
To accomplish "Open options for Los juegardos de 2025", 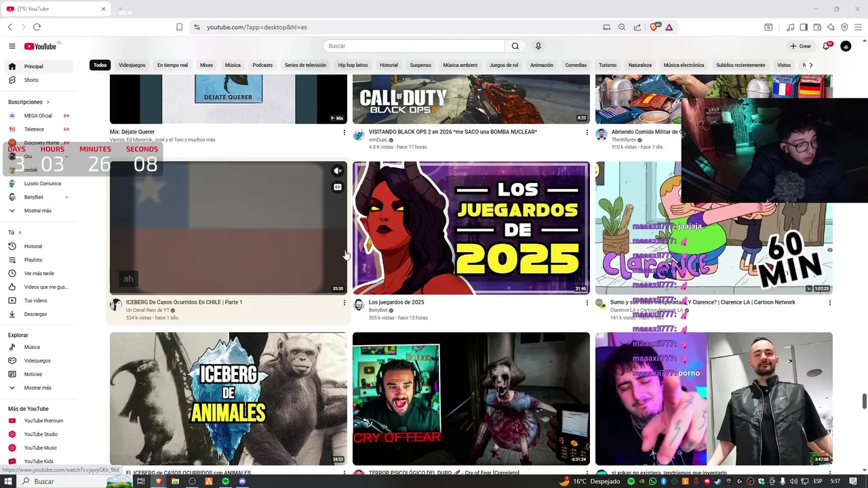I will click(x=587, y=303).
